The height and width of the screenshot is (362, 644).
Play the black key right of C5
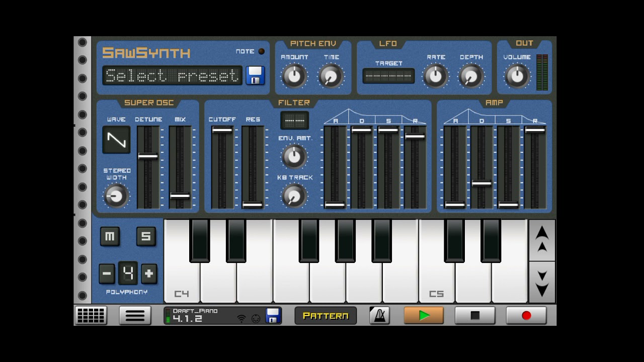click(454, 240)
